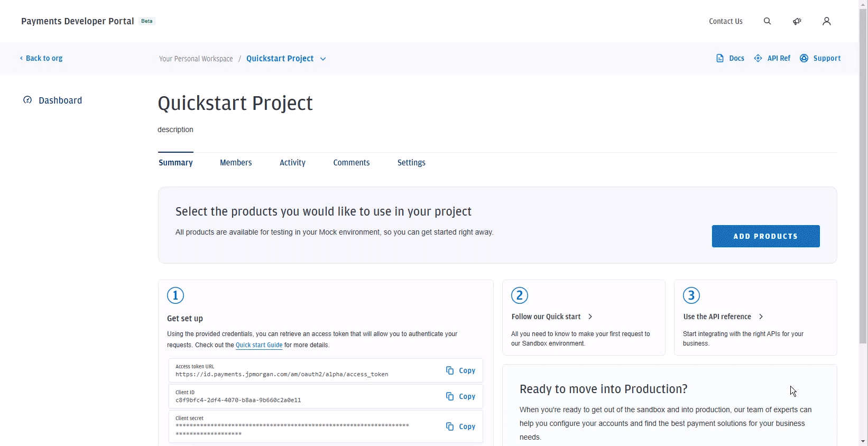Open the Use the API reference arrow
The height and width of the screenshot is (446, 868).
[761, 317]
